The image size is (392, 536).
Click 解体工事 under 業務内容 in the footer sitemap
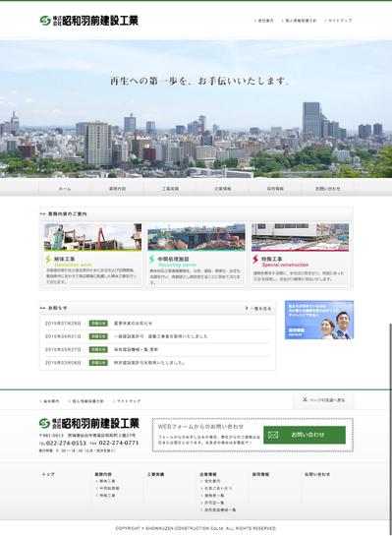107,481
